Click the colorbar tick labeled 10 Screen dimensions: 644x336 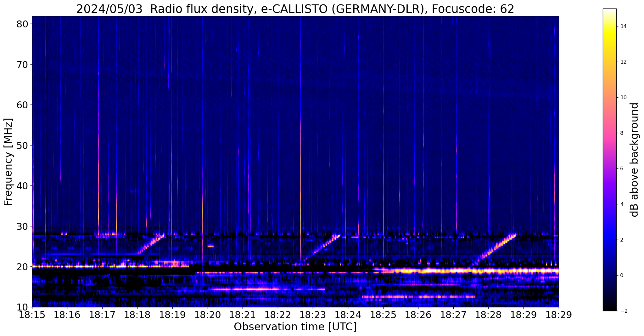coord(623,98)
